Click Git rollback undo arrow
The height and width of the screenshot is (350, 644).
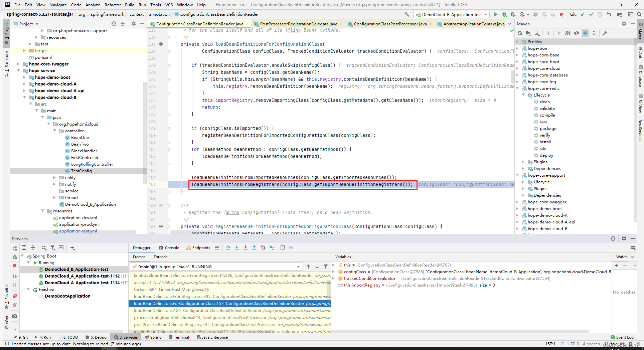coord(609,14)
